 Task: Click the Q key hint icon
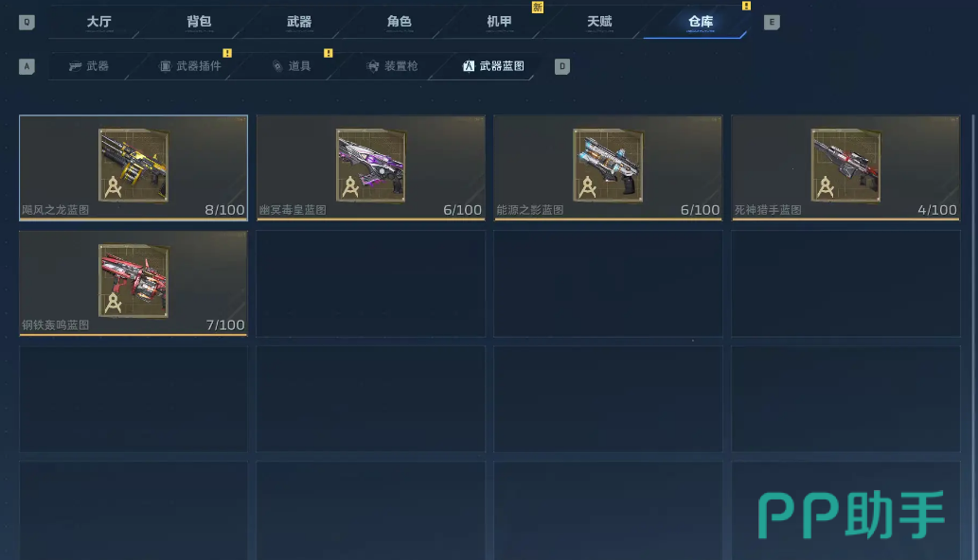click(x=27, y=23)
